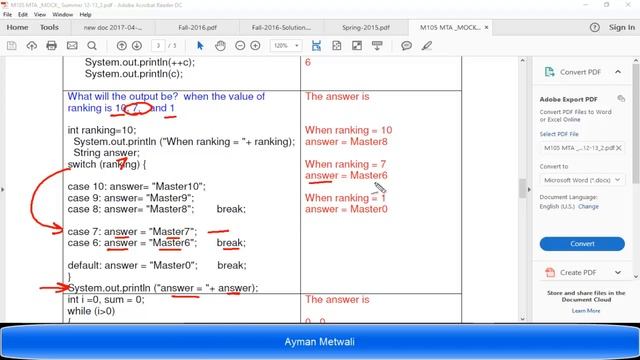Close the M105 MTA_MOCK tab

click(486, 27)
